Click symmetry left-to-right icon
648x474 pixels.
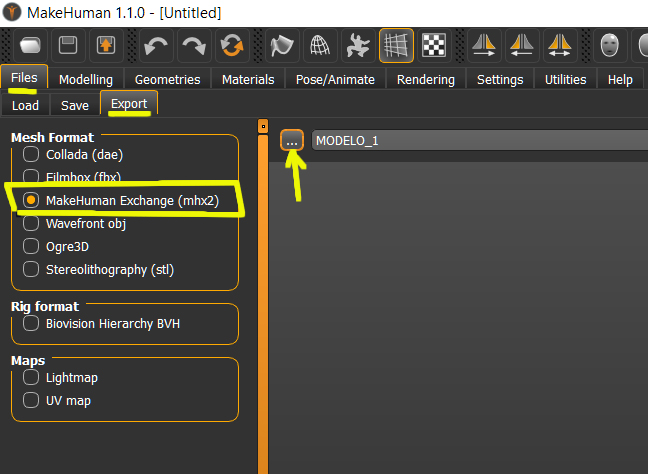[x=522, y=45]
